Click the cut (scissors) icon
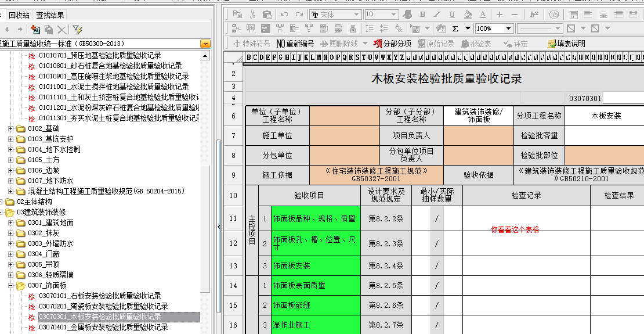The image size is (644, 334). pos(252,15)
